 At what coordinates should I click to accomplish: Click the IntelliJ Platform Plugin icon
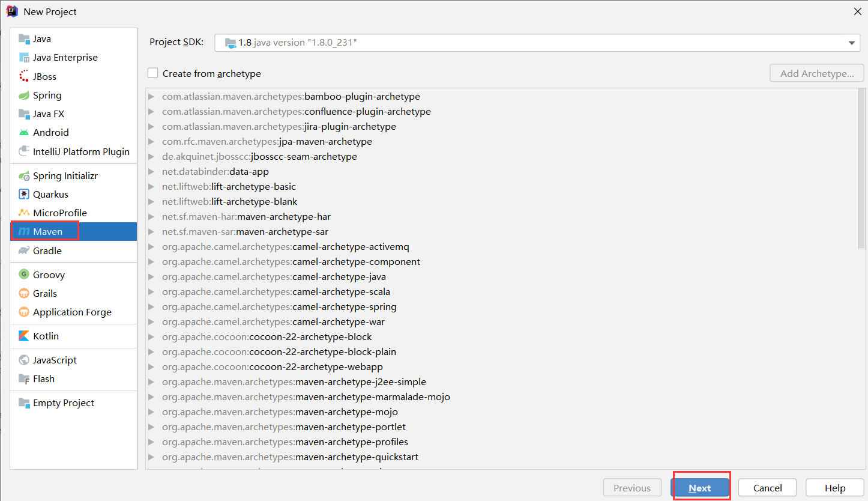[24, 151]
